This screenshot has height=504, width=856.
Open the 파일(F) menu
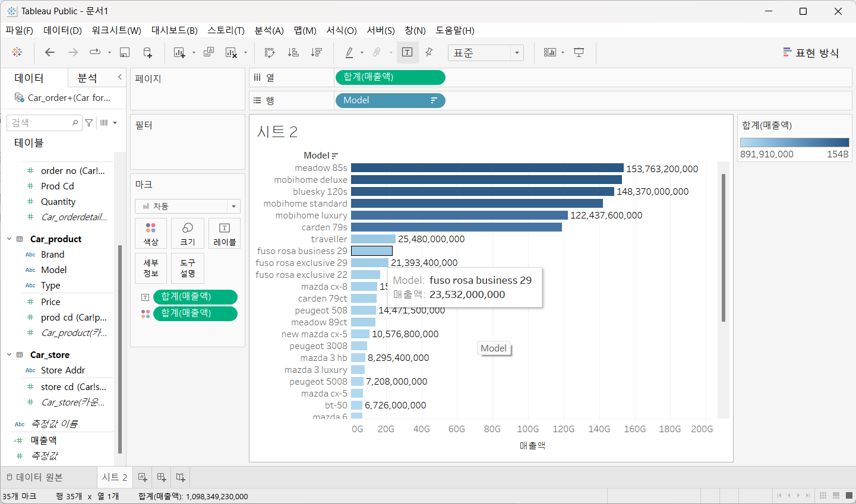19,30
